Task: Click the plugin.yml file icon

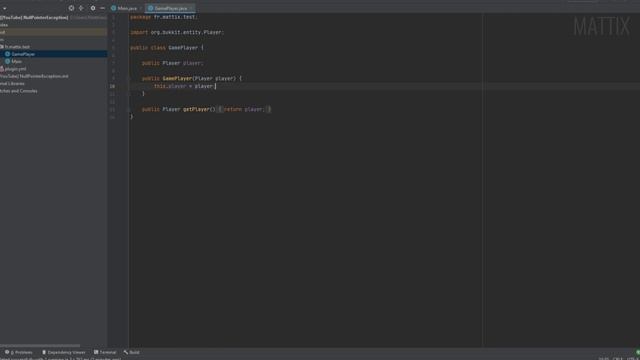Action: pos(2,69)
